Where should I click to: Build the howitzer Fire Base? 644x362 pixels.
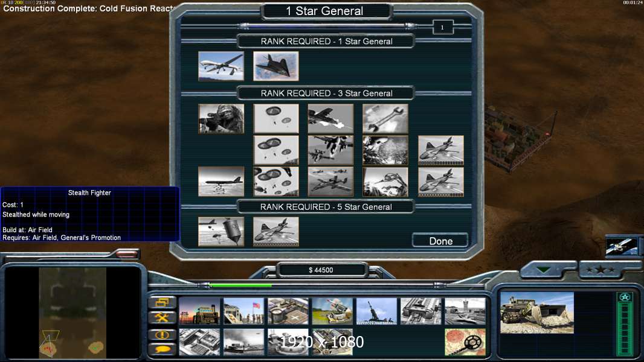point(377,311)
